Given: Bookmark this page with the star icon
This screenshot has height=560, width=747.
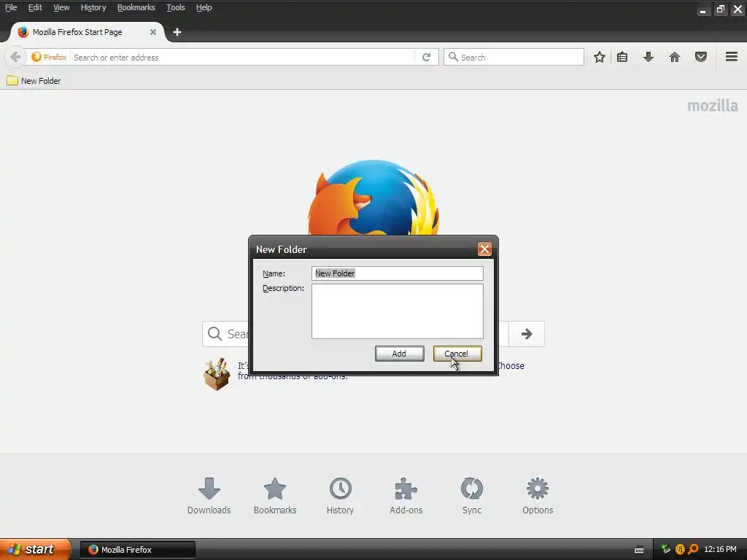Looking at the screenshot, I should (600, 57).
